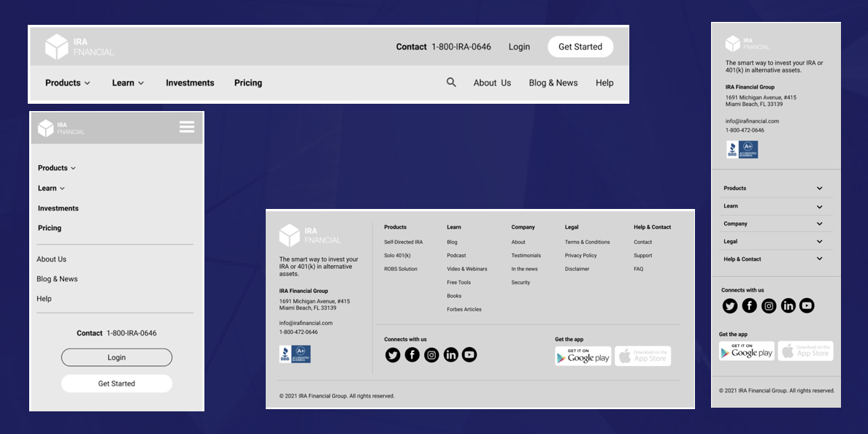Expand the Company section in the mobile footer
Viewport: 868px width, 434px height.
click(x=775, y=224)
